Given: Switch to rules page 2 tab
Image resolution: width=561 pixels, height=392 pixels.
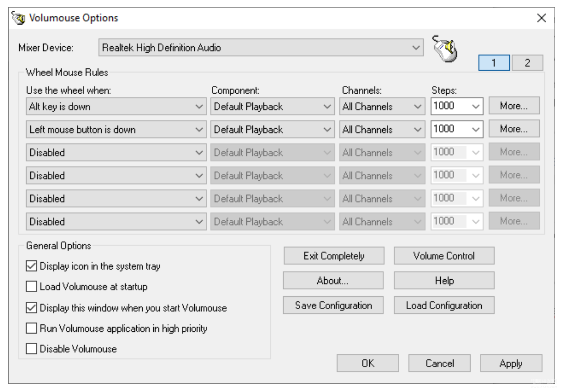Looking at the screenshot, I should click(x=527, y=63).
